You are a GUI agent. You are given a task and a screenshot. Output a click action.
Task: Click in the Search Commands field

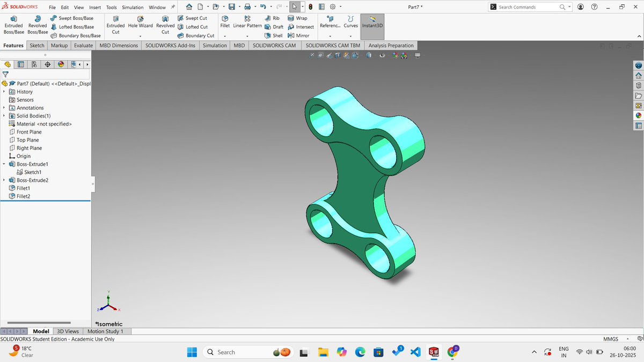tap(528, 7)
